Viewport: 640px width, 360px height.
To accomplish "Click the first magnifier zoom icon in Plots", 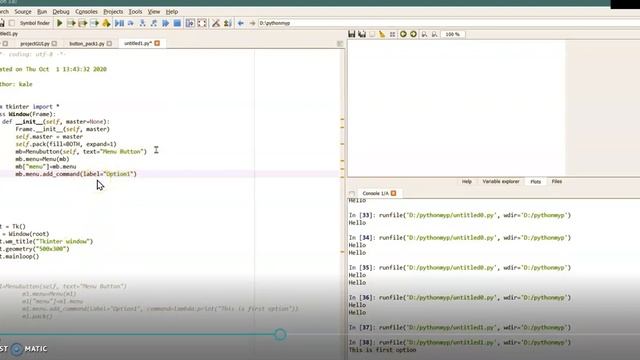I will click(424, 34).
